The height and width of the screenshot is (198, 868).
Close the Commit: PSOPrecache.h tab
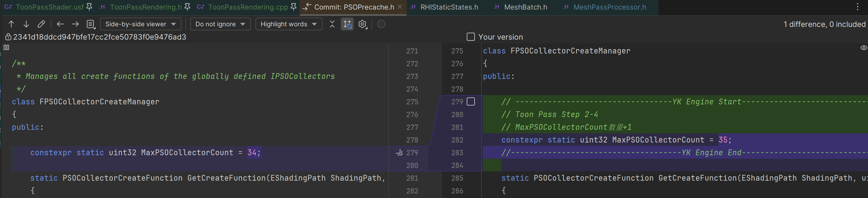(x=400, y=7)
